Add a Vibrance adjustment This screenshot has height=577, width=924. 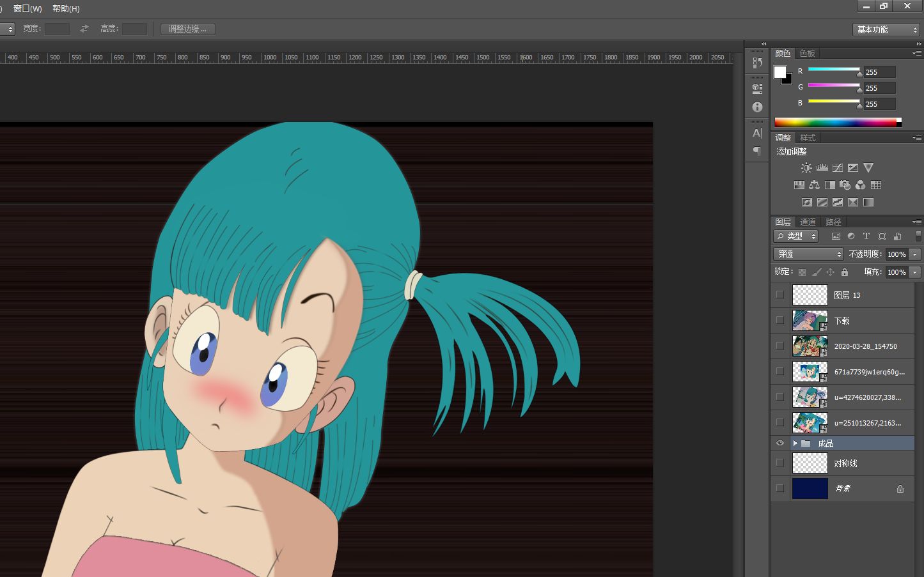pyautogui.click(x=868, y=168)
